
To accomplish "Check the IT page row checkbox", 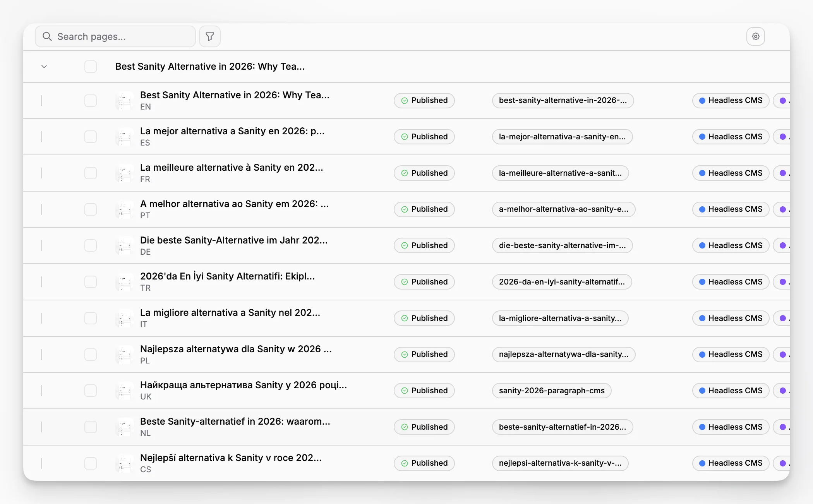I will pos(91,318).
